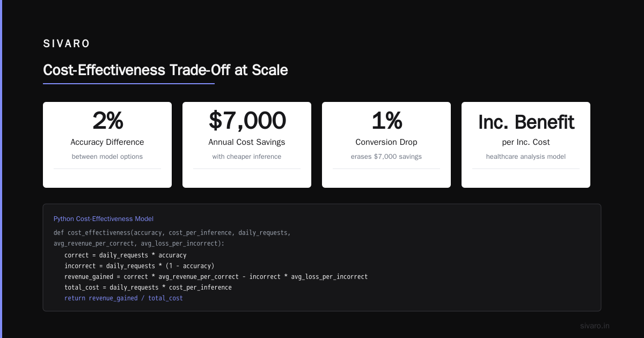This screenshot has width=644, height=338.
Task: Select the 'healthcare analysis model' caption
Action: pyautogui.click(x=526, y=157)
